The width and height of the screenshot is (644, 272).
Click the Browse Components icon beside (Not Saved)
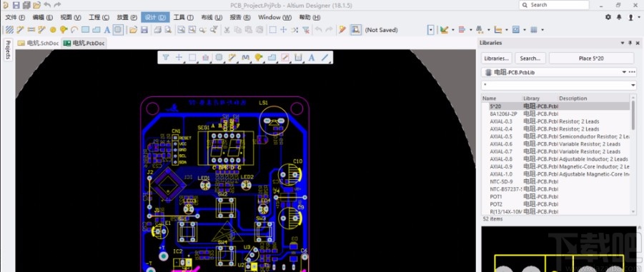(356, 29)
